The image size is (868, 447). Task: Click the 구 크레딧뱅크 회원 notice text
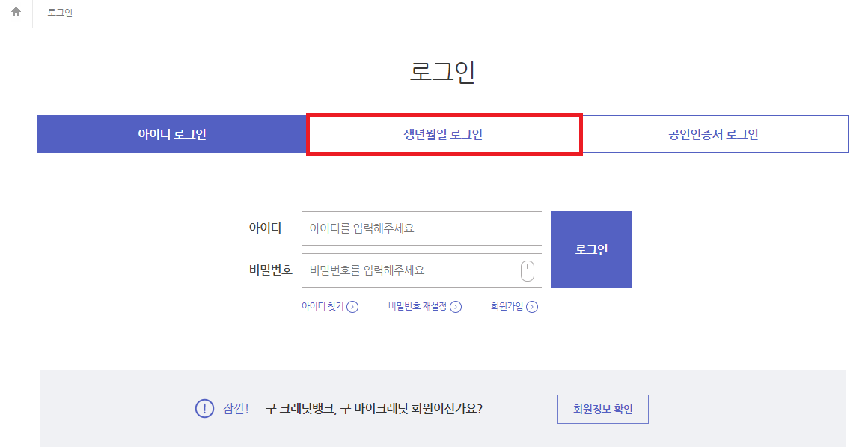pyautogui.click(x=374, y=409)
